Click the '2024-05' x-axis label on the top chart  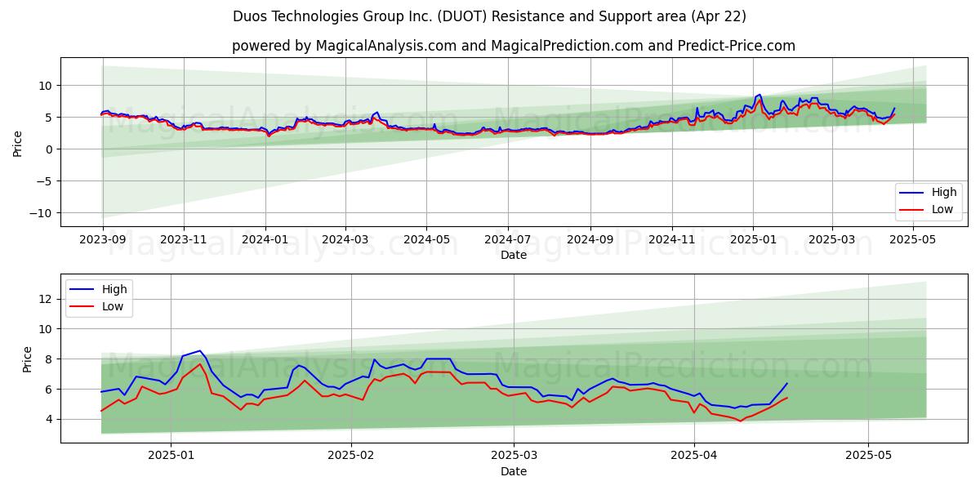pyautogui.click(x=425, y=242)
